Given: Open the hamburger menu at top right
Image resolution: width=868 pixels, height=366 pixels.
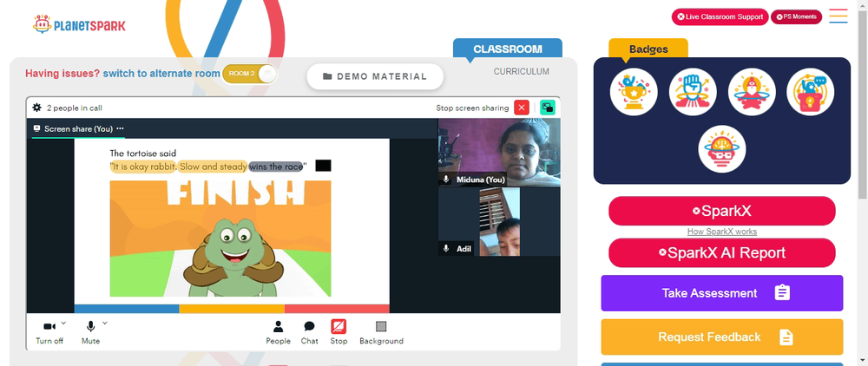Looking at the screenshot, I should (838, 16).
